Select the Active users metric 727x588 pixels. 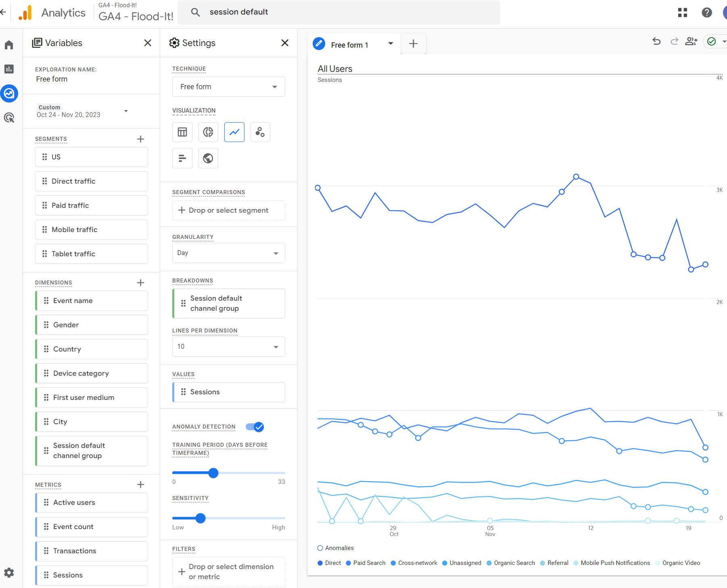pyautogui.click(x=92, y=503)
